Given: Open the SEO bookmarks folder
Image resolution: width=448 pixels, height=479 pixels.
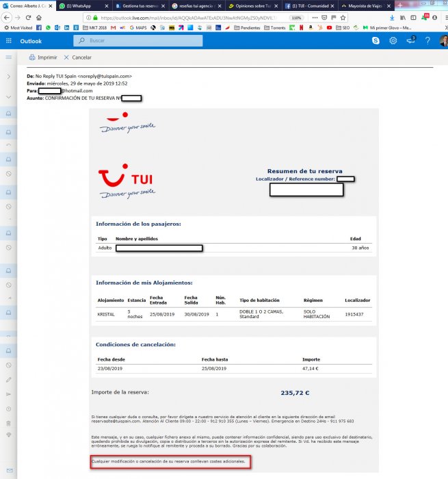Looking at the screenshot, I should 343,28.
